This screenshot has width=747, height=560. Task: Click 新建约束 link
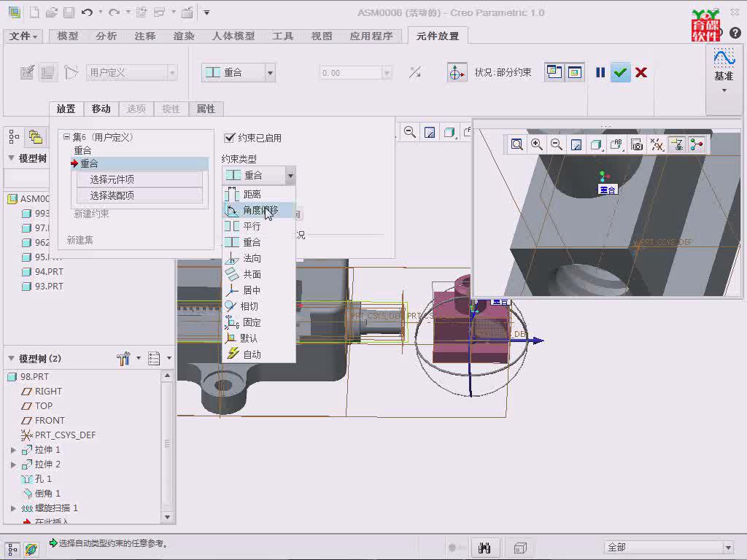pyautogui.click(x=91, y=214)
